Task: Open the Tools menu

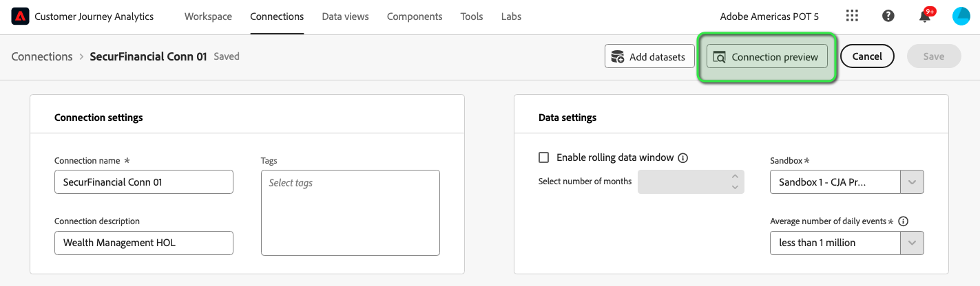Action: (x=472, y=16)
